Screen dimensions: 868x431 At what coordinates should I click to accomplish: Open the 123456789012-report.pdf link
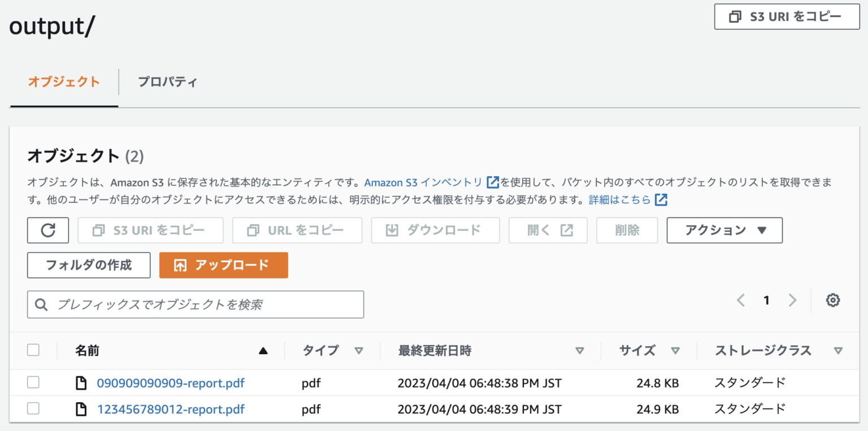point(171,409)
